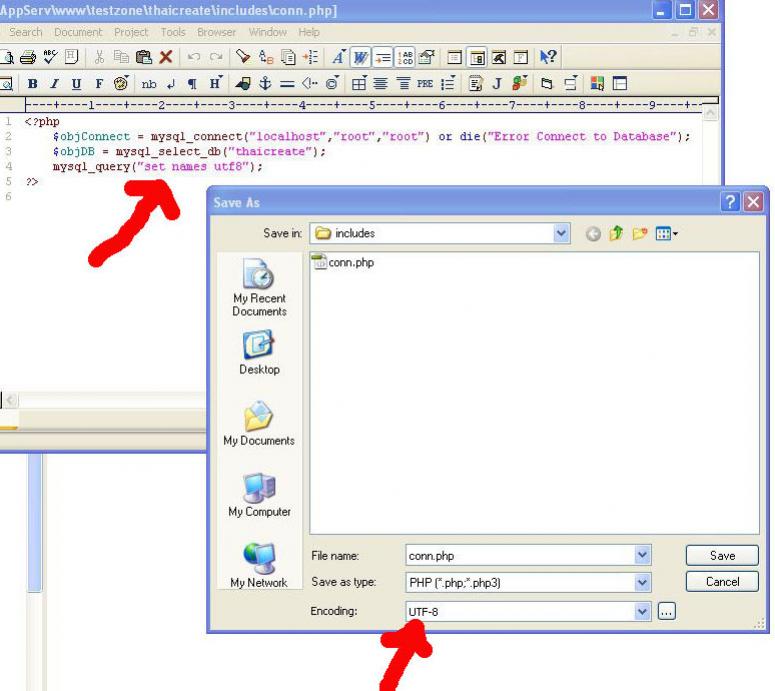
Task: Click the Cancel button
Action: pos(722,582)
